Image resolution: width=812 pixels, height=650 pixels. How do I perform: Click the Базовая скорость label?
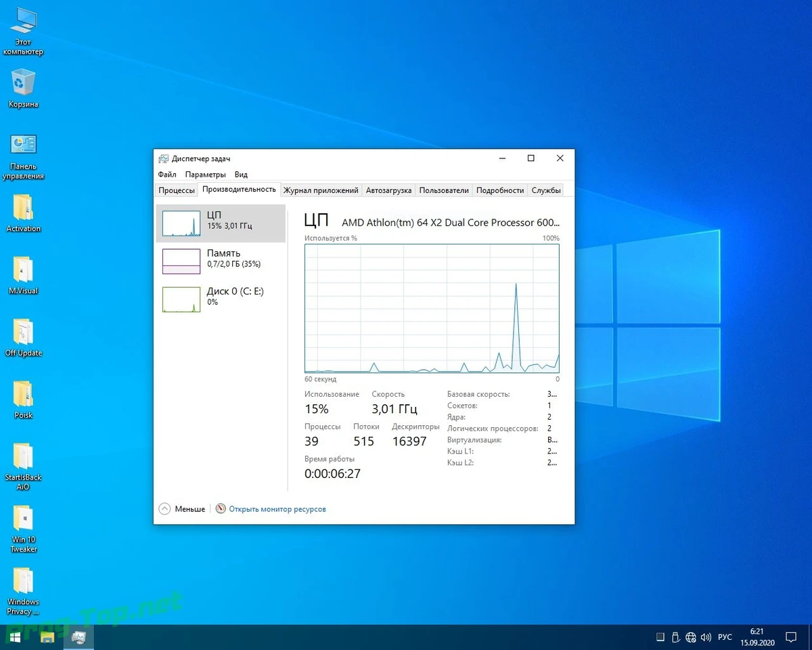click(478, 394)
